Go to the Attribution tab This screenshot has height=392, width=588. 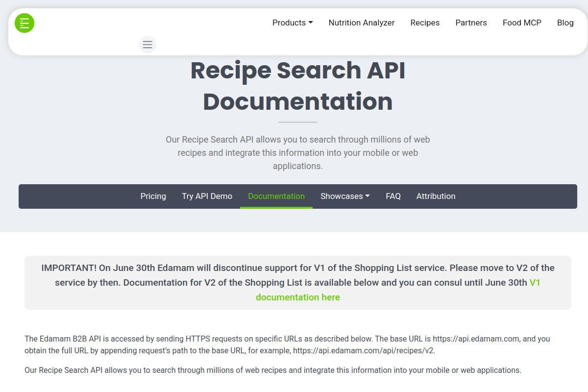436,196
